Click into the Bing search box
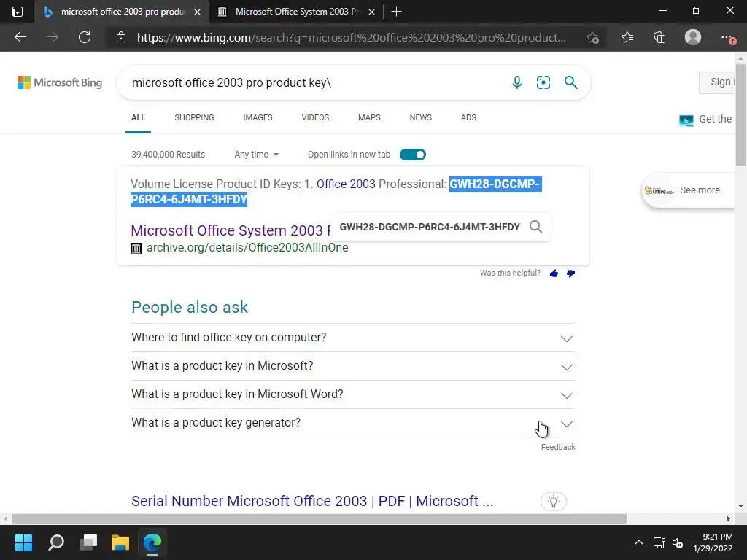 [x=314, y=82]
